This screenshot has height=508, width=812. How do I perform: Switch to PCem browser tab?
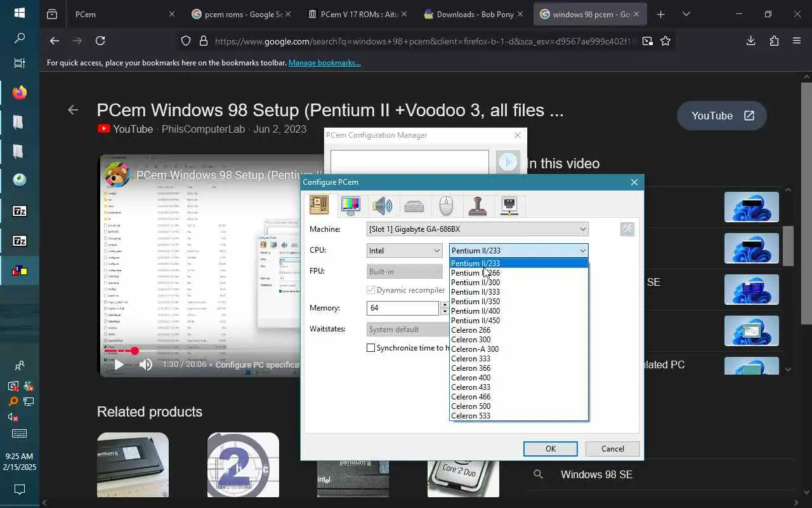coord(123,14)
